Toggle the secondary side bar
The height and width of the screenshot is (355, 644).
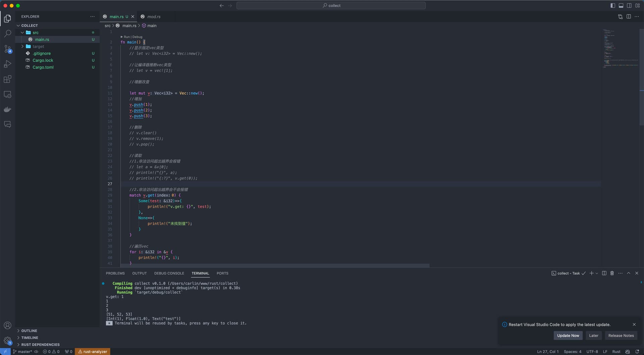click(629, 5)
